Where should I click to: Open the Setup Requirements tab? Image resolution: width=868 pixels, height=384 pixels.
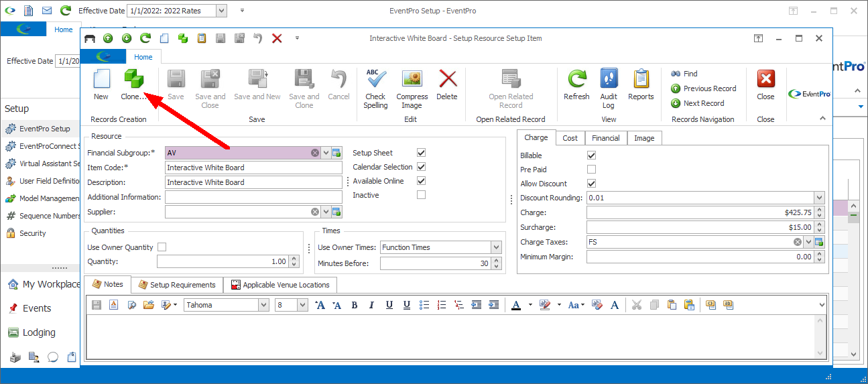coord(177,285)
